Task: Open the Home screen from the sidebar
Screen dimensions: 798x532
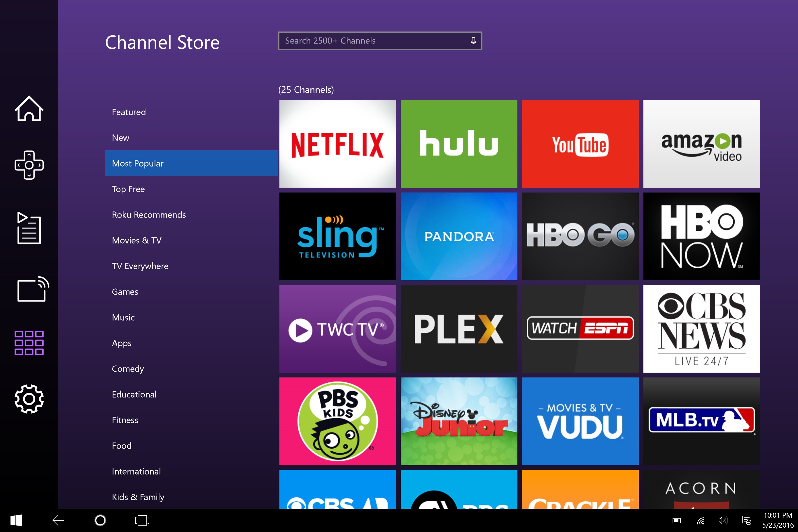Action: [x=29, y=108]
